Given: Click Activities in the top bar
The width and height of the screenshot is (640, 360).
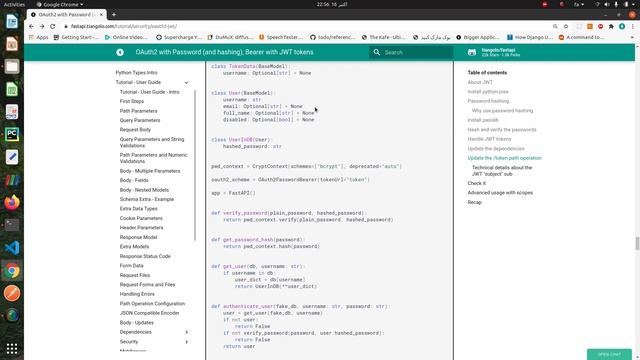Looking at the screenshot, I should (x=14, y=4).
